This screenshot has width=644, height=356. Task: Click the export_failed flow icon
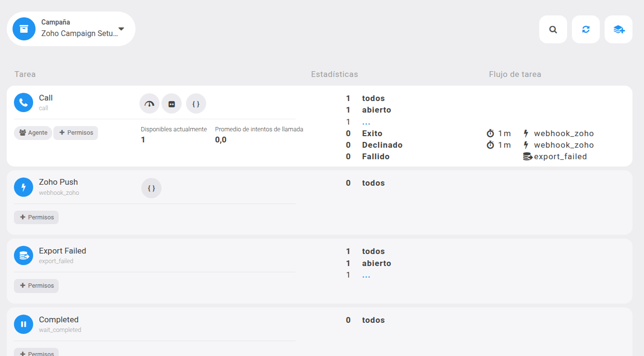click(528, 156)
